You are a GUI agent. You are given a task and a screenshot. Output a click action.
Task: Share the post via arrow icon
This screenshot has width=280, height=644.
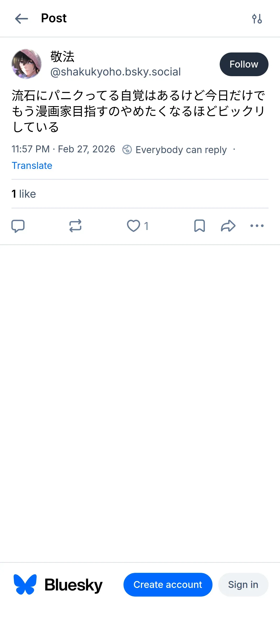tap(228, 226)
